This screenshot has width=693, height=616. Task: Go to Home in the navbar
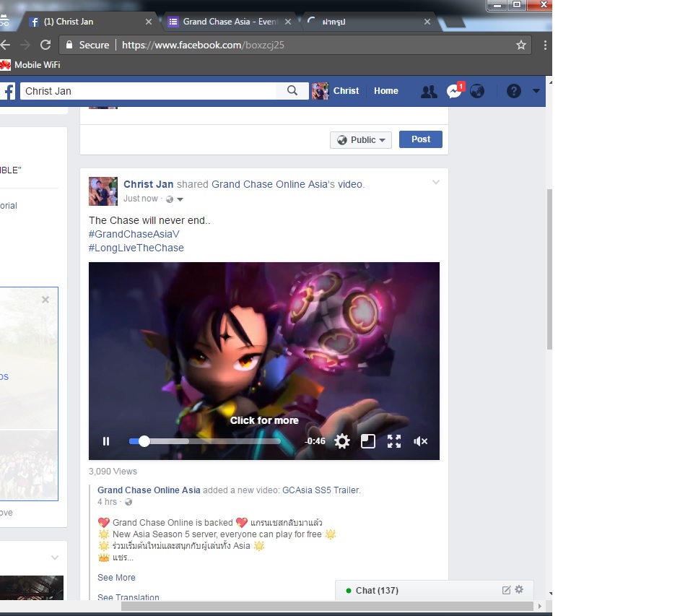[x=385, y=91]
